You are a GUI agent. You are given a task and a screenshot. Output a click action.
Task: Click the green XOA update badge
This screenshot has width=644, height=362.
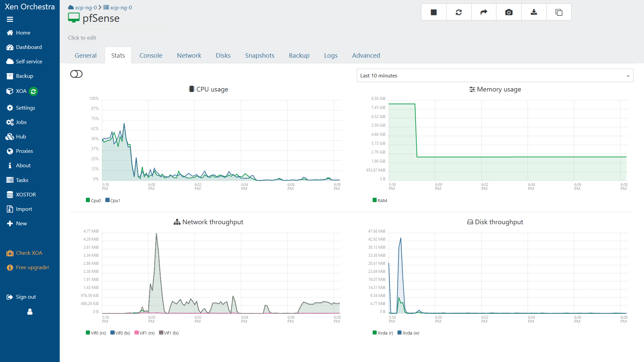click(x=33, y=91)
